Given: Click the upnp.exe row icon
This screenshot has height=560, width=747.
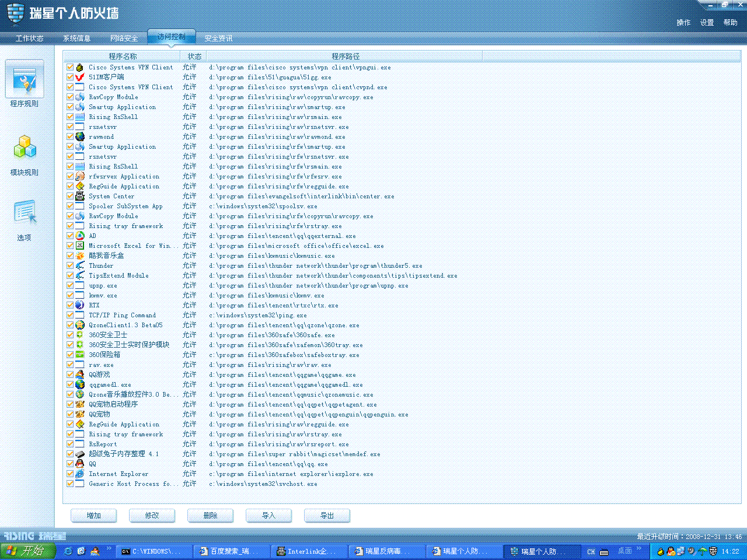Looking at the screenshot, I should (x=80, y=285).
